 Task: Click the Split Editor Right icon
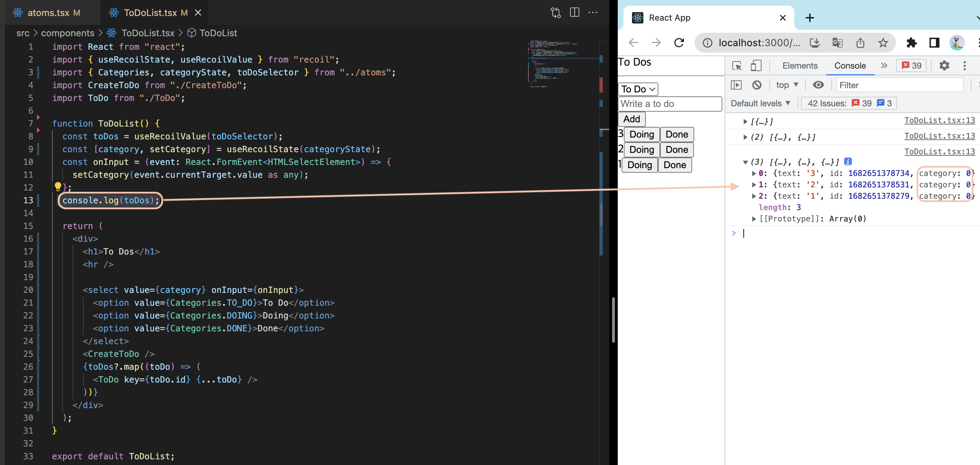click(x=574, y=12)
